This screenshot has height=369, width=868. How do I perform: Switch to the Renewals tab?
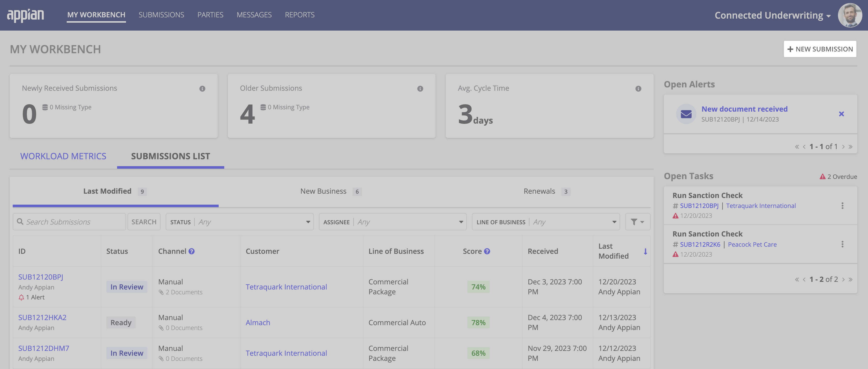tap(547, 191)
